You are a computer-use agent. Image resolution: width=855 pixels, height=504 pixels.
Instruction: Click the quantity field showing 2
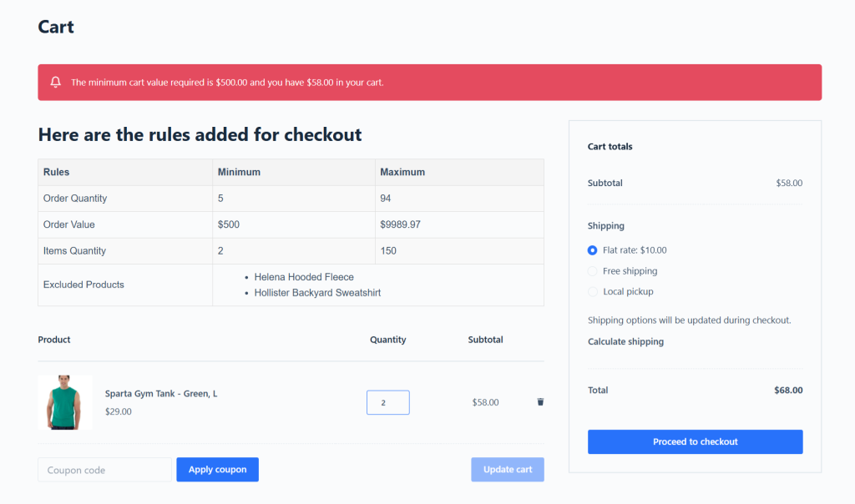(x=387, y=402)
